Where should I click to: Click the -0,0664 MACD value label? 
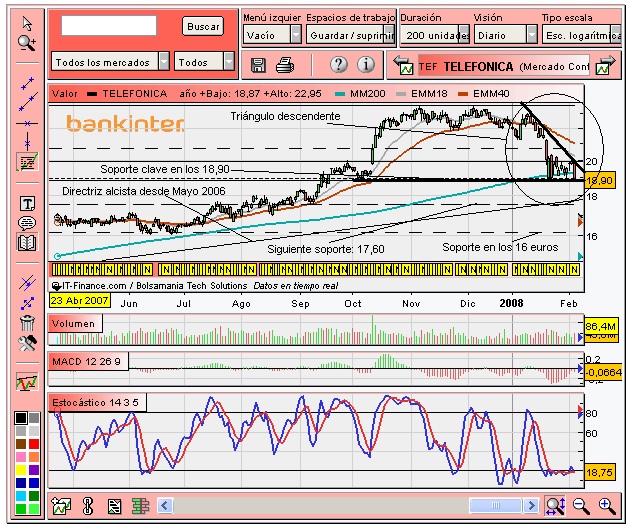[x=603, y=372]
